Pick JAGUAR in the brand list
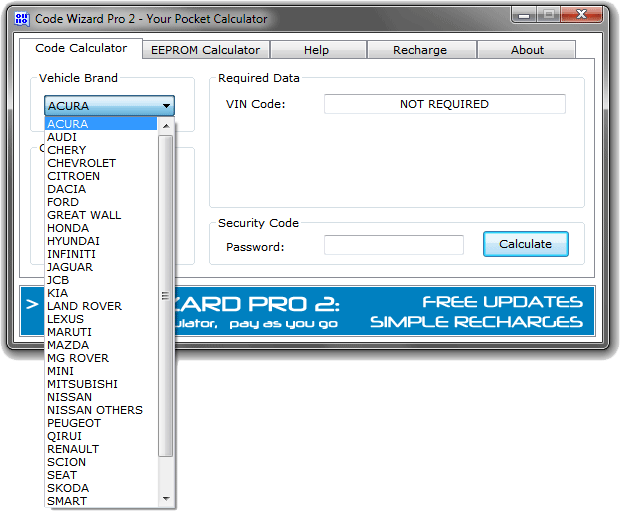620x511 pixels. coord(101,267)
